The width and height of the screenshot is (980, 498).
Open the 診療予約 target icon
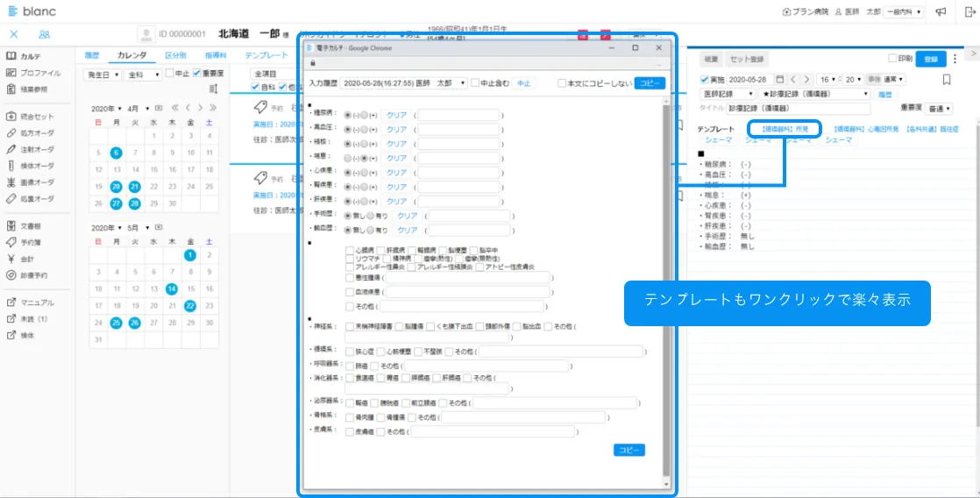coord(11,275)
